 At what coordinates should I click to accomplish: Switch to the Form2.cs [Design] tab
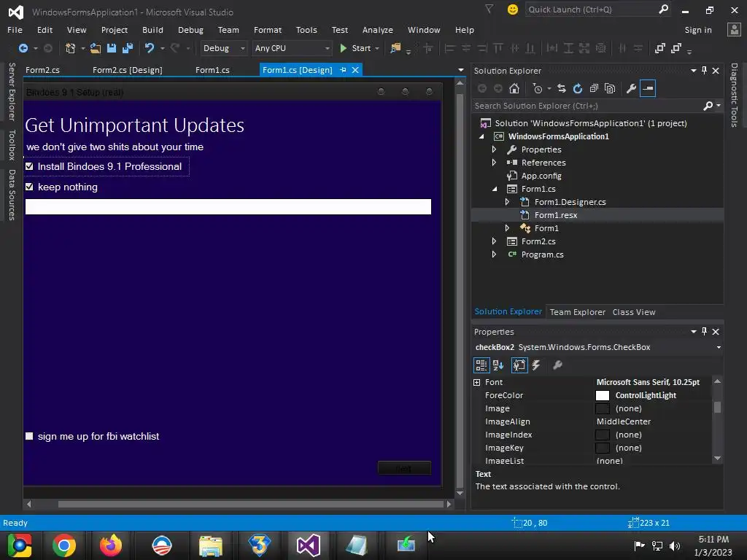(x=127, y=70)
